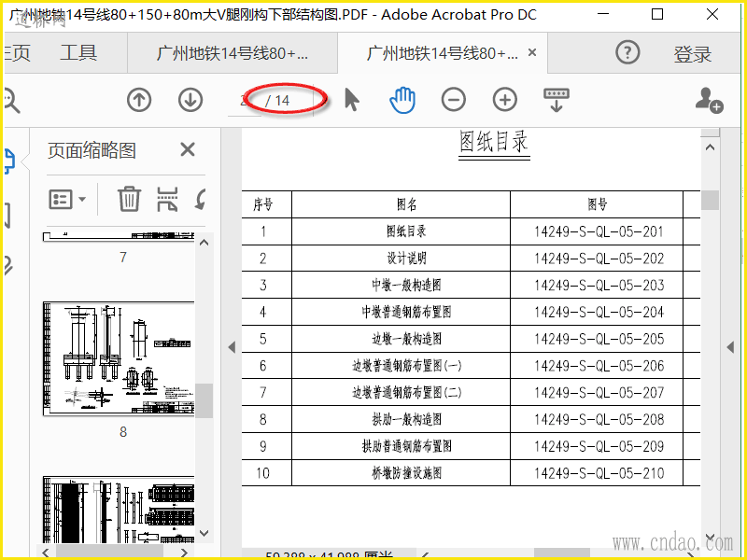Image resolution: width=747 pixels, height=560 pixels.
Task: Go to next page with down arrow
Action: click(190, 101)
